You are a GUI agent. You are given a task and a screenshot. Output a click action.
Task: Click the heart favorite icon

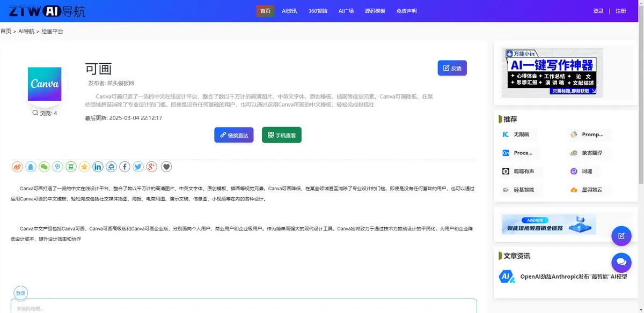coord(166,167)
